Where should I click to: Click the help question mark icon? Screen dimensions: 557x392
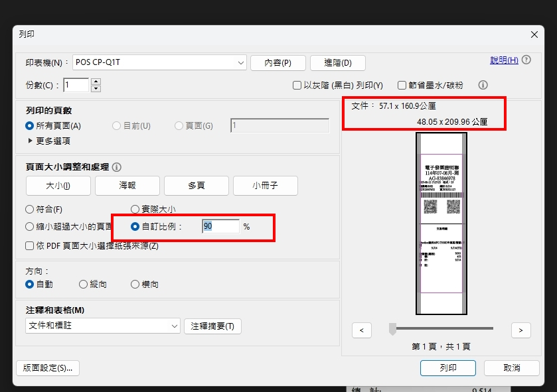click(526, 60)
